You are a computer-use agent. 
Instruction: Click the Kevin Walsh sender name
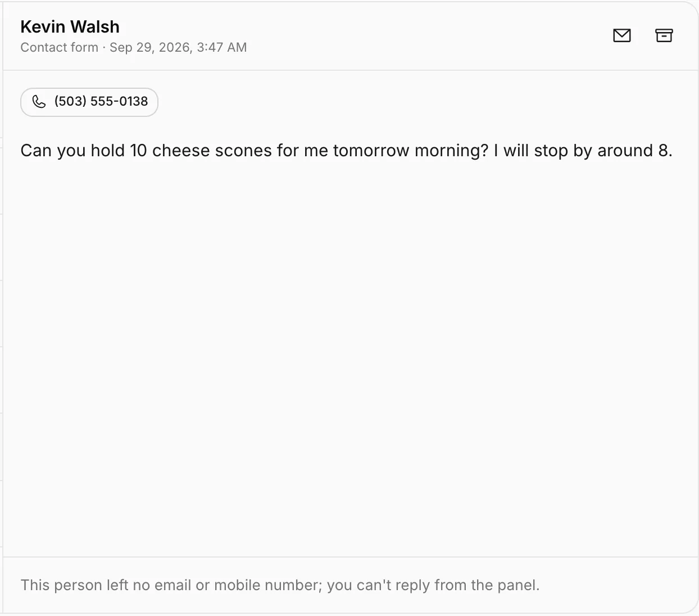pyautogui.click(x=70, y=27)
